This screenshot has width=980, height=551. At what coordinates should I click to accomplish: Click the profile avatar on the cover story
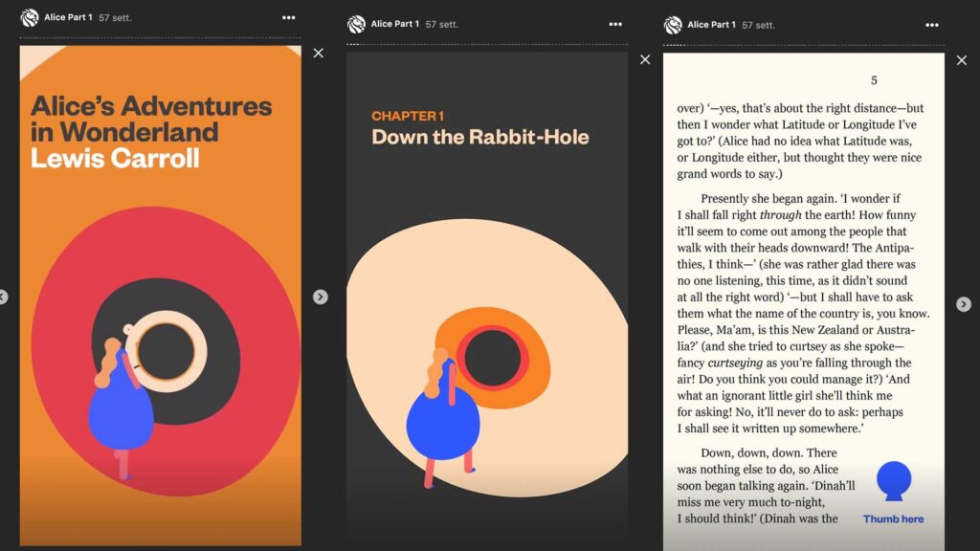point(30,17)
